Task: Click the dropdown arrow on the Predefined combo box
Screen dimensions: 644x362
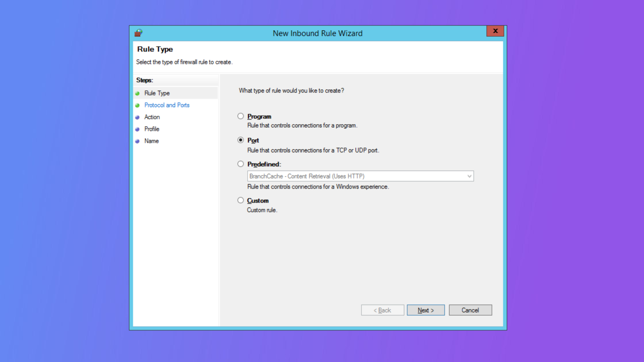Action: pyautogui.click(x=469, y=176)
